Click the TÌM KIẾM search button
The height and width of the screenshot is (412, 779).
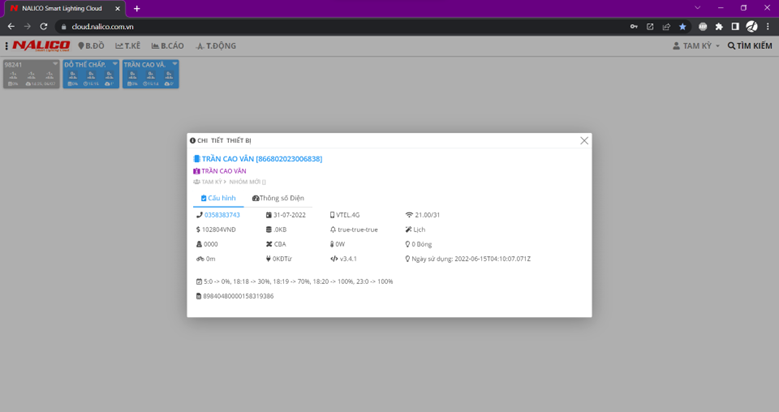click(x=750, y=46)
